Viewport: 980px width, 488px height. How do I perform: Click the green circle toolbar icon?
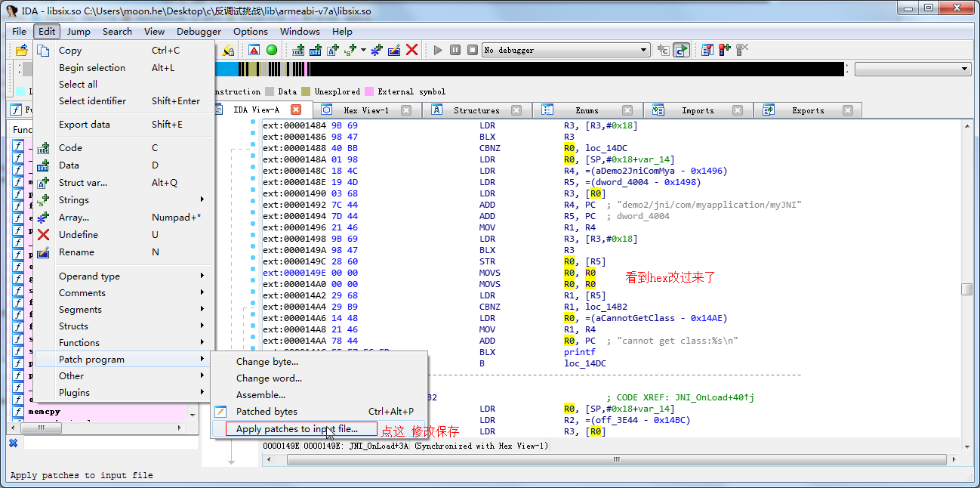(x=272, y=50)
